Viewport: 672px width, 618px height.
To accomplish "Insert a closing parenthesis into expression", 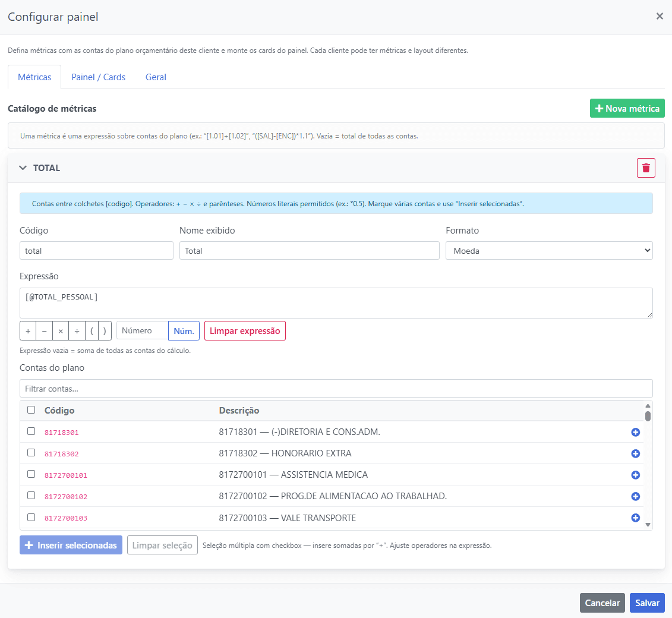I will point(105,331).
